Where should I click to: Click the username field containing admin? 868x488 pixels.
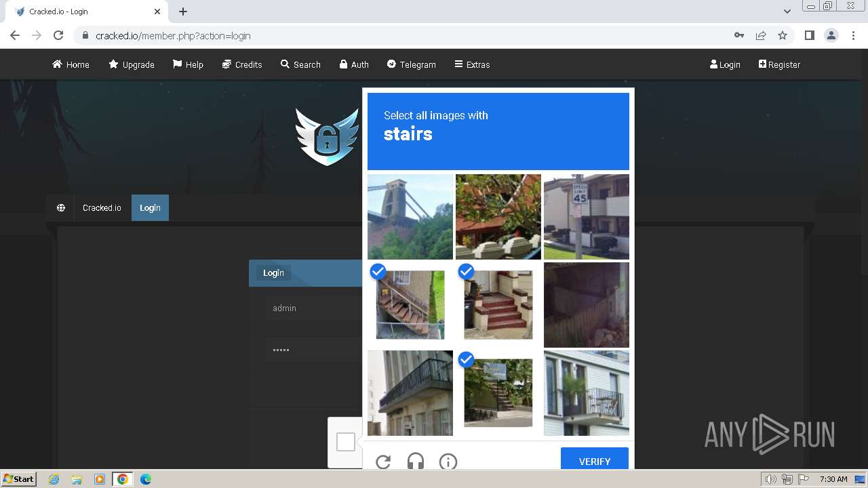pyautogui.click(x=312, y=308)
